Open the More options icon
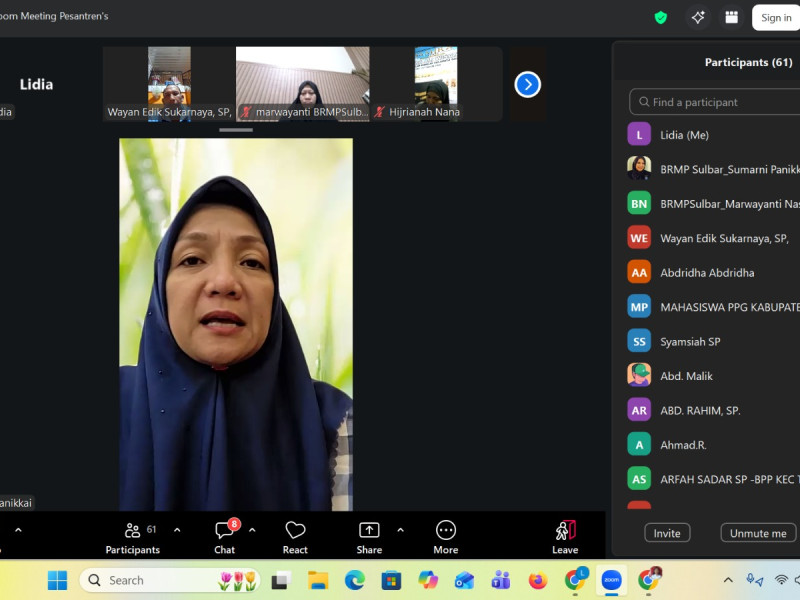Image resolution: width=800 pixels, height=600 pixels. tap(446, 531)
